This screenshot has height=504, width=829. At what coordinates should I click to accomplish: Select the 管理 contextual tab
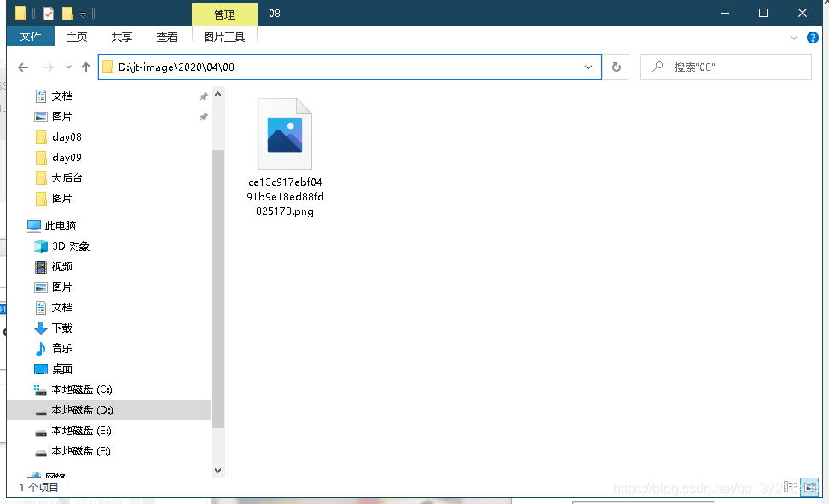coord(224,14)
